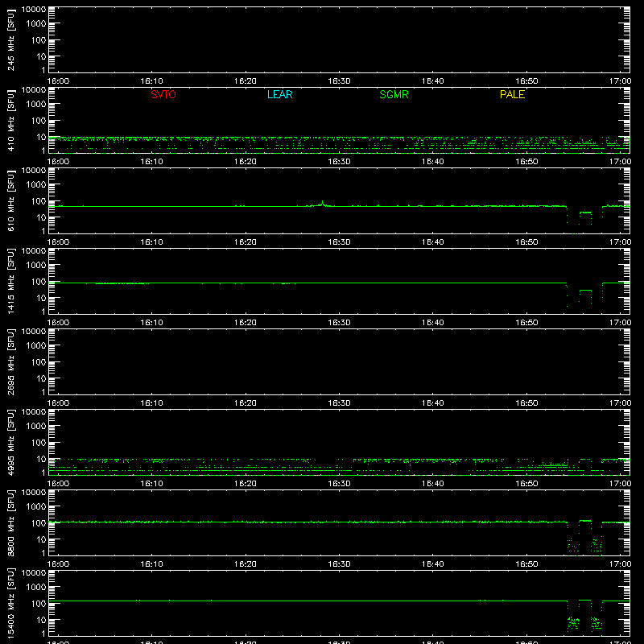Image resolution: width=644 pixels, height=644 pixels.
Task: Click the 10 tick label on 1415 MHz axis
Action: click(x=41, y=298)
